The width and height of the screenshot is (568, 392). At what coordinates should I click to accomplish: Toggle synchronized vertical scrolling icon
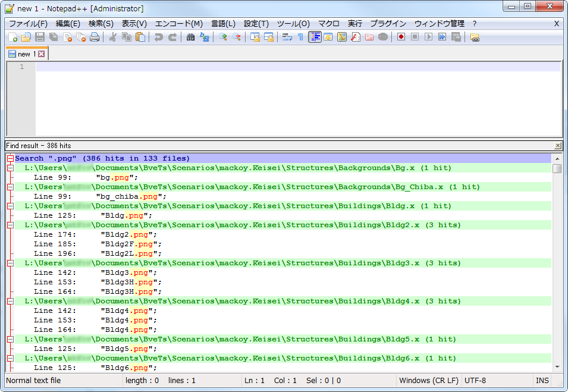pos(255,37)
